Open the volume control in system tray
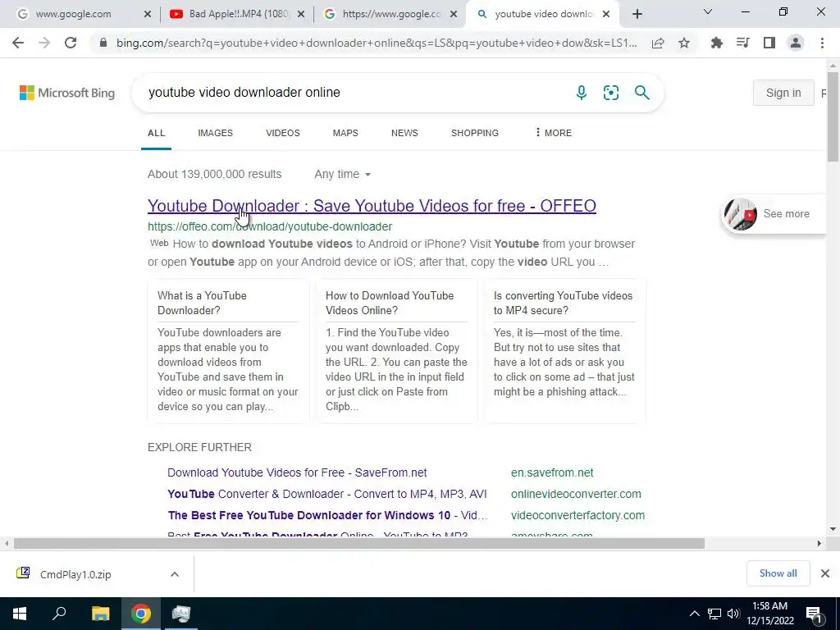The height and width of the screenshot is (630, 840). (733, 614)
